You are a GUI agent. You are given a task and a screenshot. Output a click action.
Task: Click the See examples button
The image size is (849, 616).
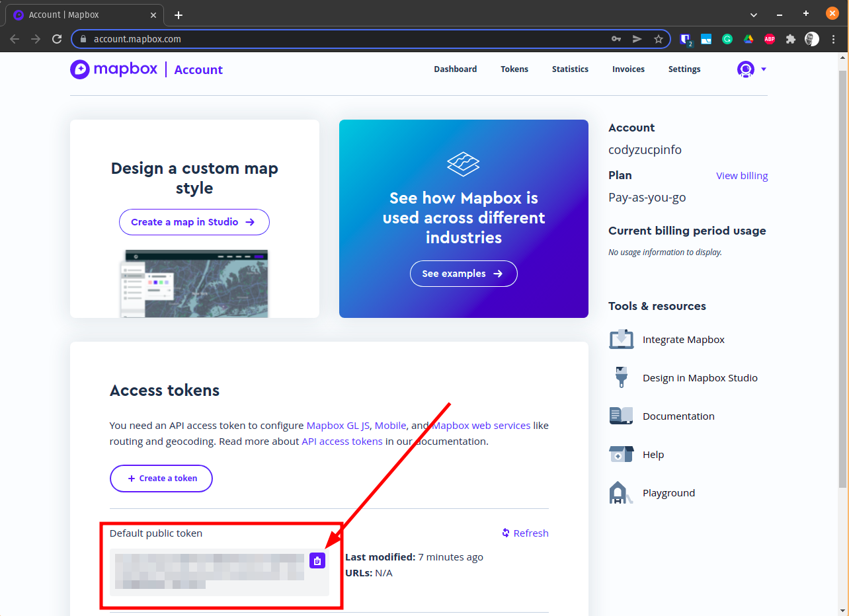pos(464,273)
